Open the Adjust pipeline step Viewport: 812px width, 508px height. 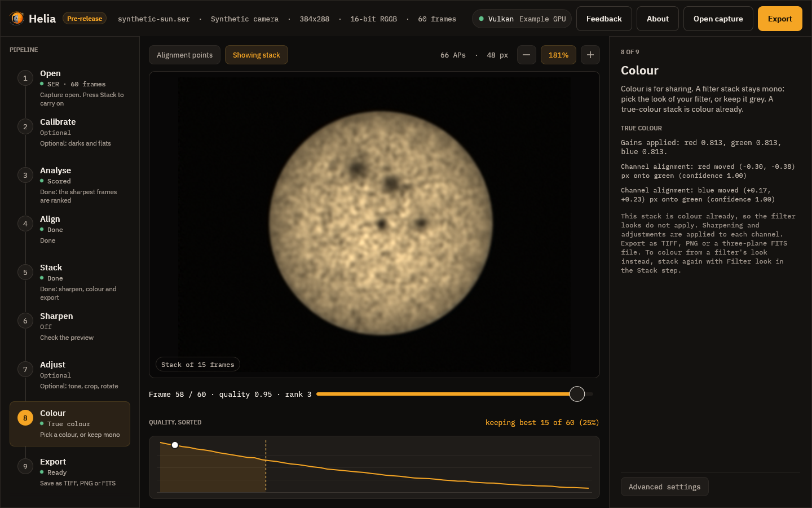[x=70, y=375]
